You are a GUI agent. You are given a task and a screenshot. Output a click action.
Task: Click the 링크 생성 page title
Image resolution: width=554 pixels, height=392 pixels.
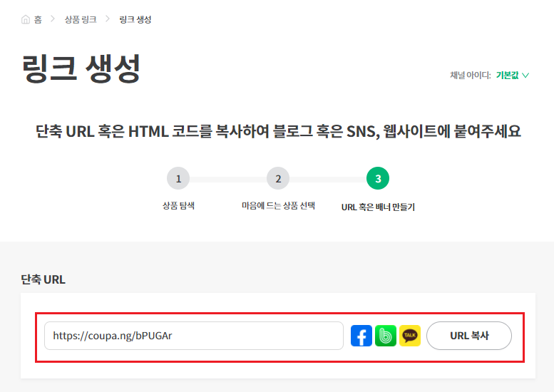click(81, 69)
